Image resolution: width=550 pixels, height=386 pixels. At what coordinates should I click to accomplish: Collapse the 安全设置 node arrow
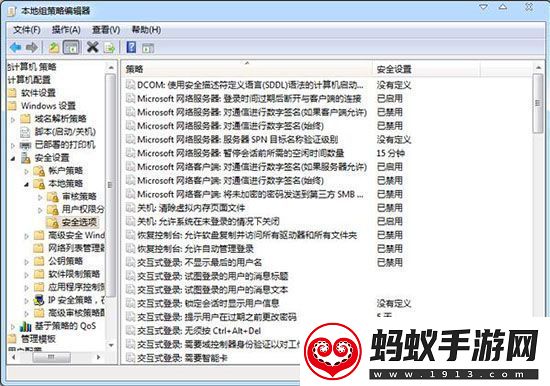pyautogui.click(x=13, y=159)
